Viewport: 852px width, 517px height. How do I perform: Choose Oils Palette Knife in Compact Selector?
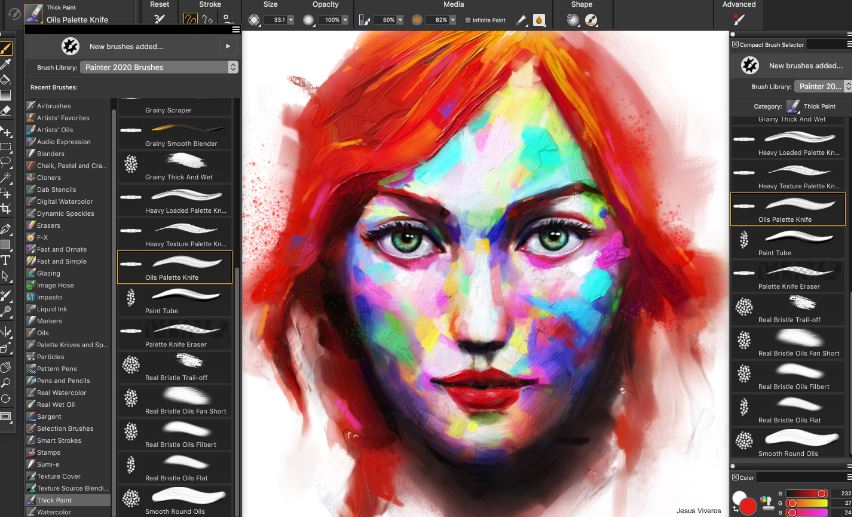788,209
